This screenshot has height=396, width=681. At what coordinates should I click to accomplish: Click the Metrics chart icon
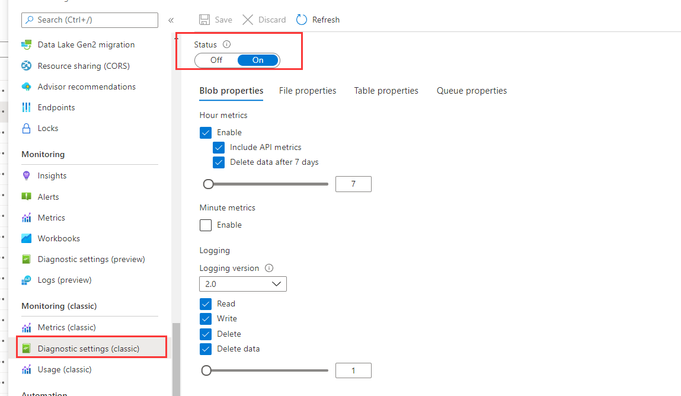(26, 218)
